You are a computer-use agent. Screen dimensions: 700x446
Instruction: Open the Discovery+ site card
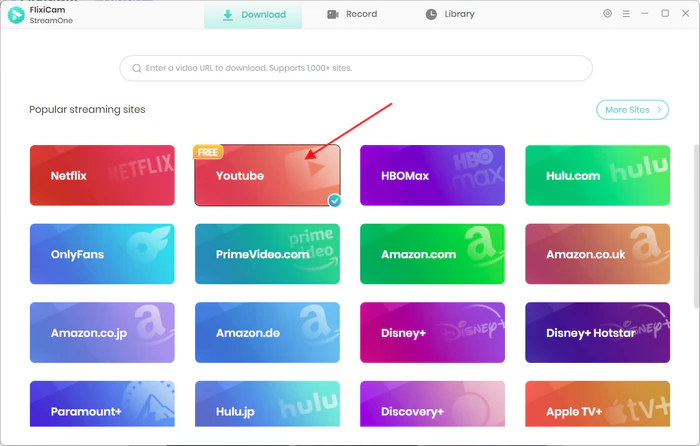pos(432,404)
